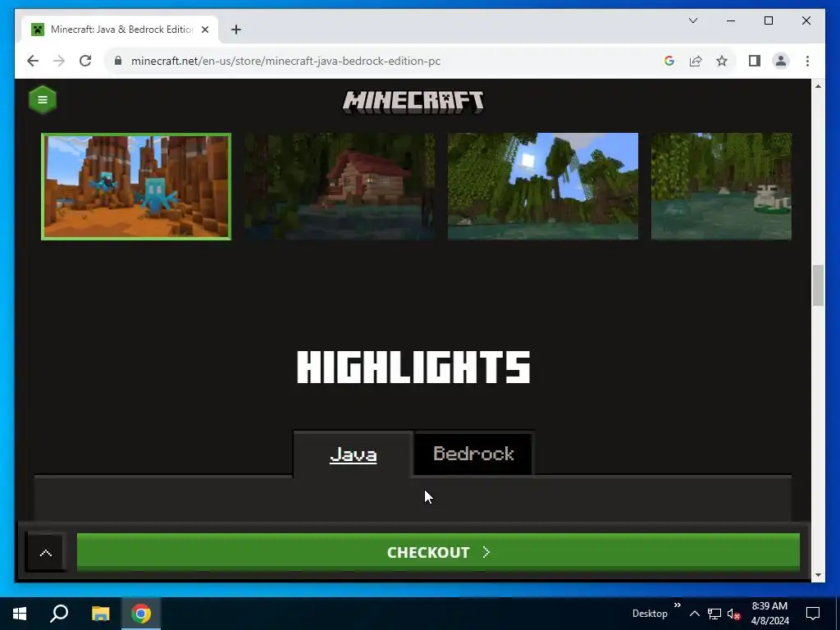Expand the Desktop toolbar double chevron
Image resolution: width=840 pixels, height=630 pixels.
tap(677, 605)
